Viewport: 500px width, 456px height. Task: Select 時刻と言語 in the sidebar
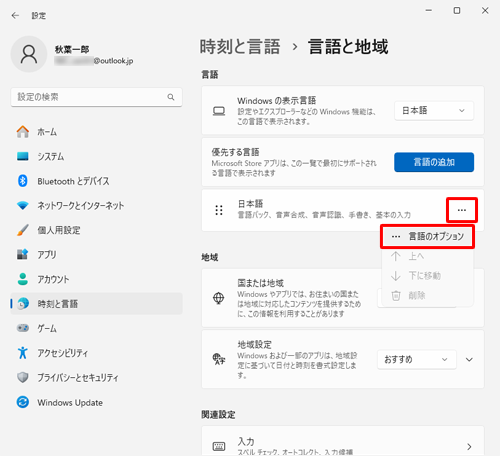coord(97,304)
